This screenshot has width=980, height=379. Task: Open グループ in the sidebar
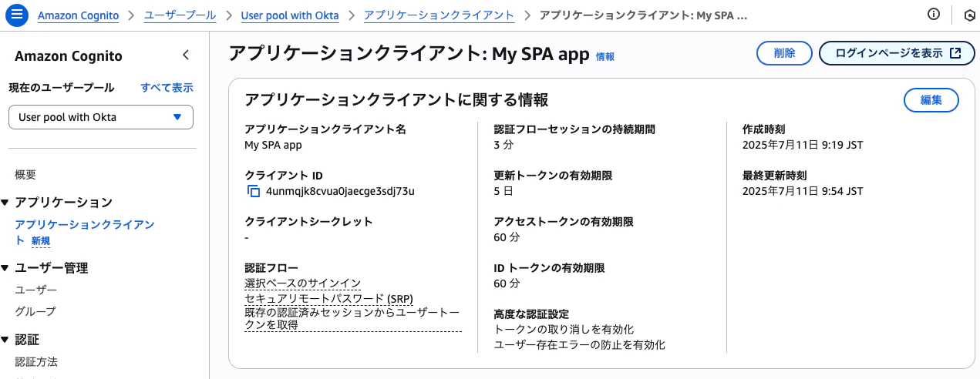35,311
